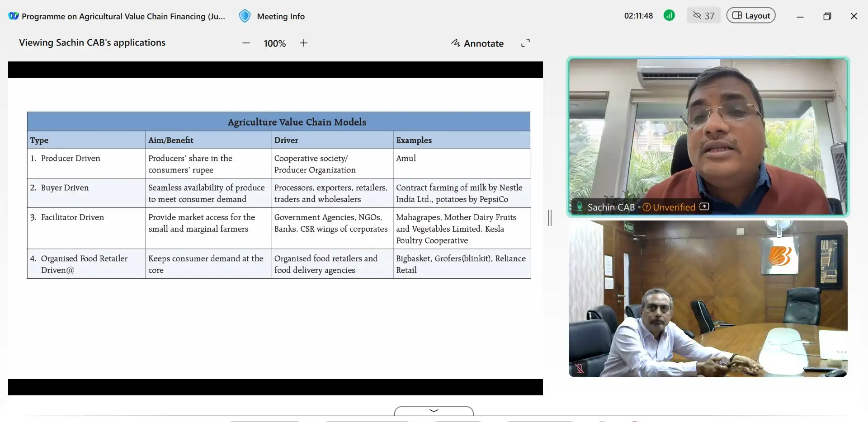Click the Webex app logo icon
Viewport: 868px width, 422px height.
tap(14, 16)
